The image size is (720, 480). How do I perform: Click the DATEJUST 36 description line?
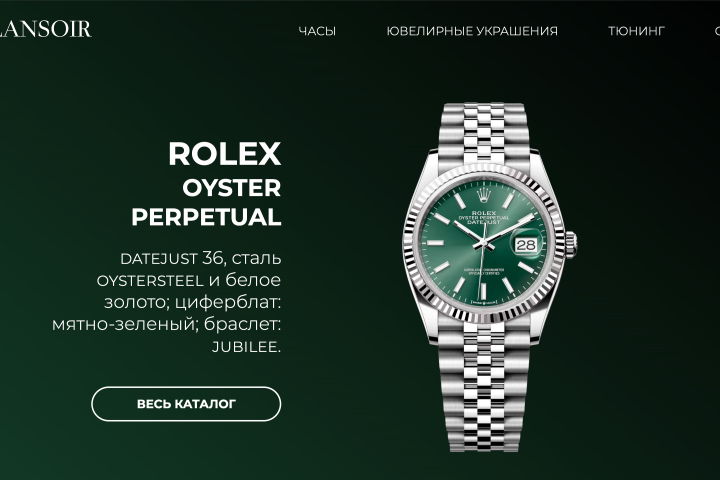pos(201,258)
